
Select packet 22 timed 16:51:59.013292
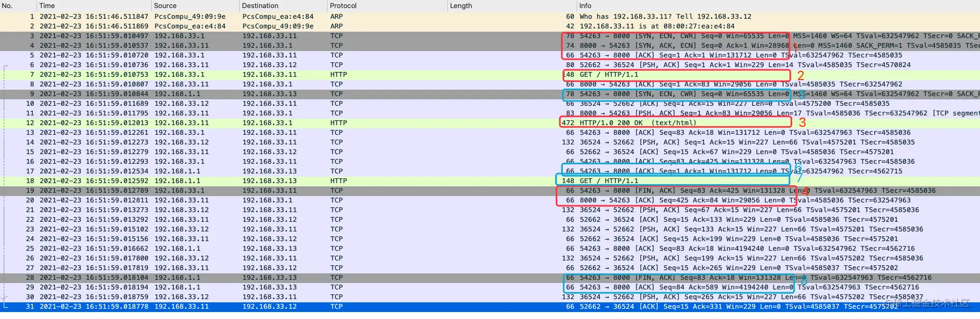point(490,220)
